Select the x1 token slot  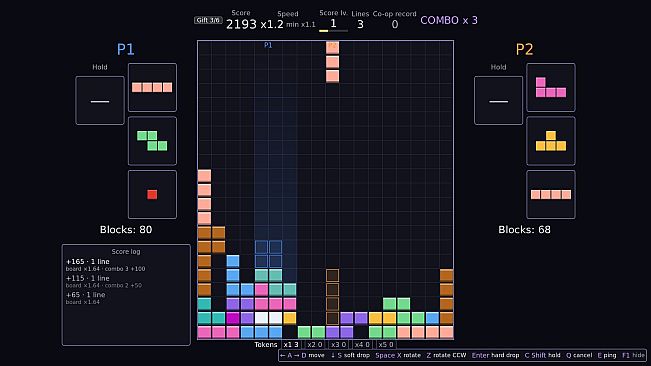291,344
